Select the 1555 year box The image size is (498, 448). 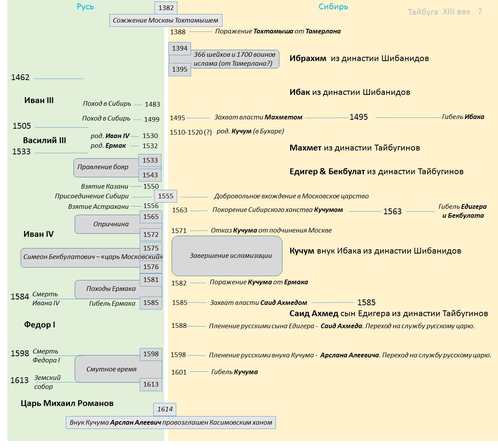(166, 196)
